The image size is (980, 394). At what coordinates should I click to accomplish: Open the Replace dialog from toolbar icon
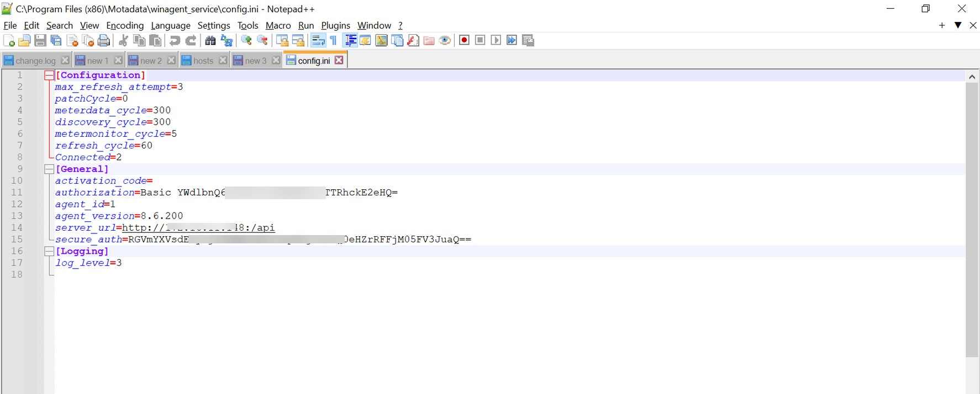(x=226, y=40)
